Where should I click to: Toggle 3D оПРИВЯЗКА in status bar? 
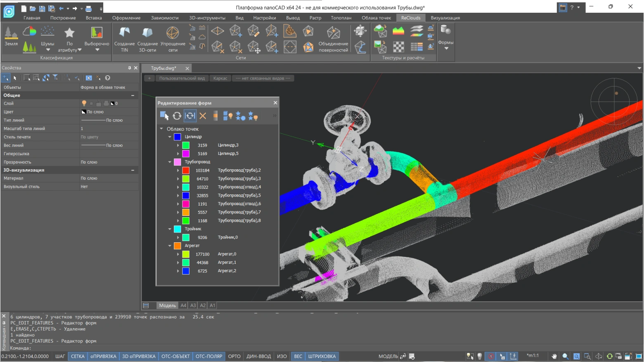pyautogui.click(x=139, y=356)
